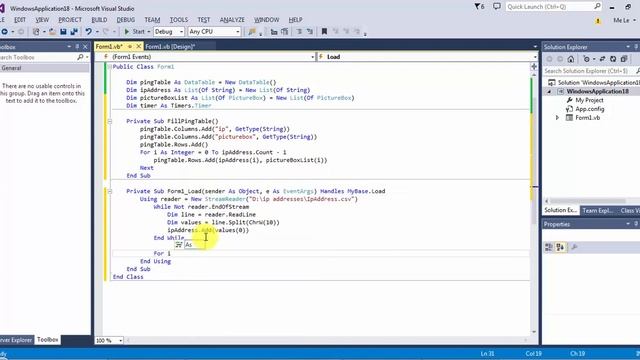Open the BUILD menu

pyautogui.click(x=99, y=20)
